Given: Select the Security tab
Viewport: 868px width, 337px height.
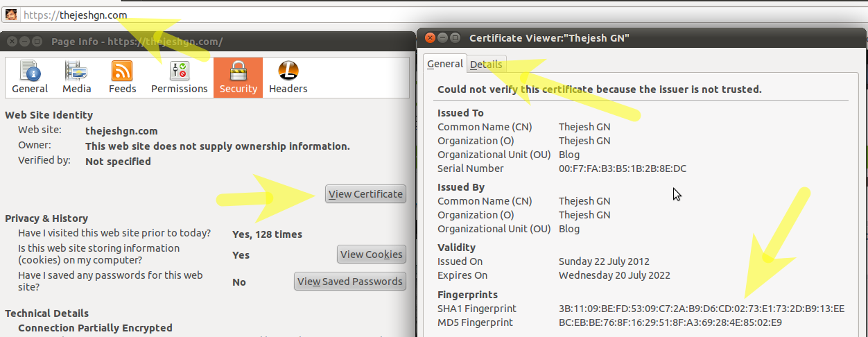Looking at the screenshot, I should 238,78.
